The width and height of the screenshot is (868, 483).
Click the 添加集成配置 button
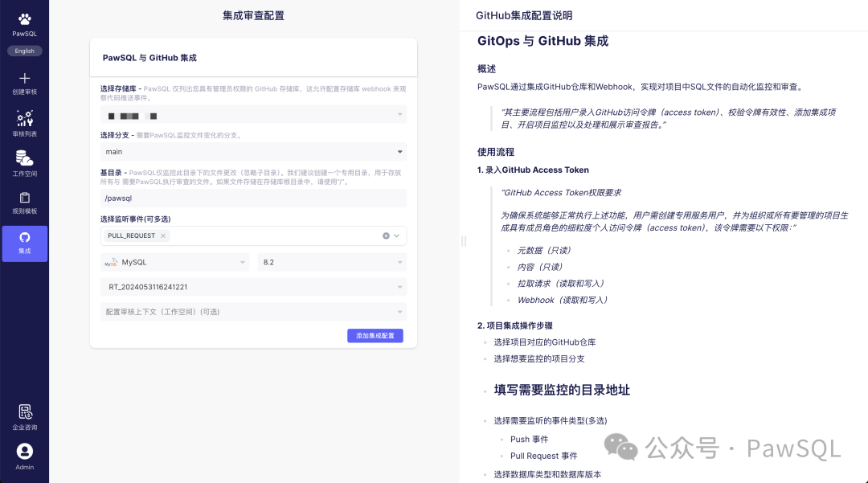[x=375, y=336]
